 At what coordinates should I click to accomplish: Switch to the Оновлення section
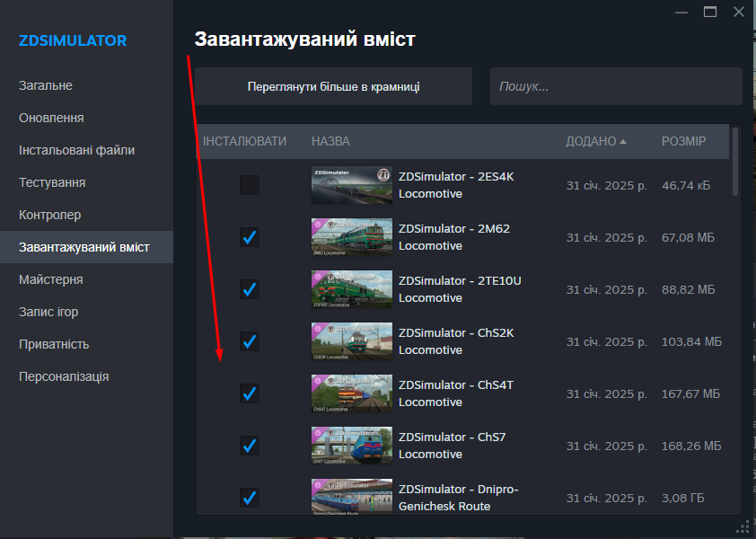51,118
